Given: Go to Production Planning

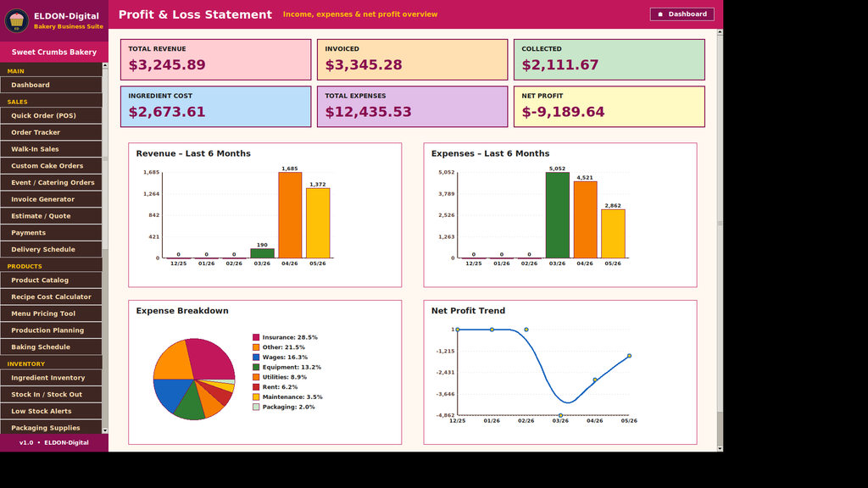Looking at the screenshot, I should tap(51, 330).
